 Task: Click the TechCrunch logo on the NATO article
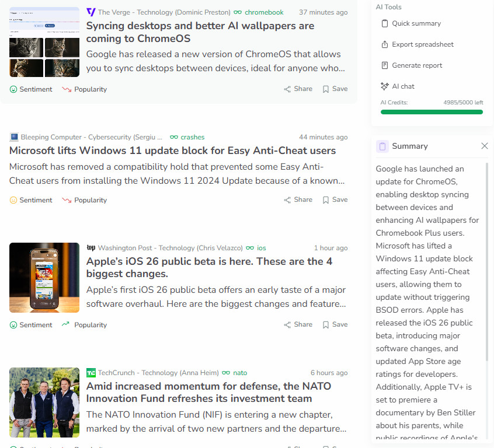[x=91, y=372]
